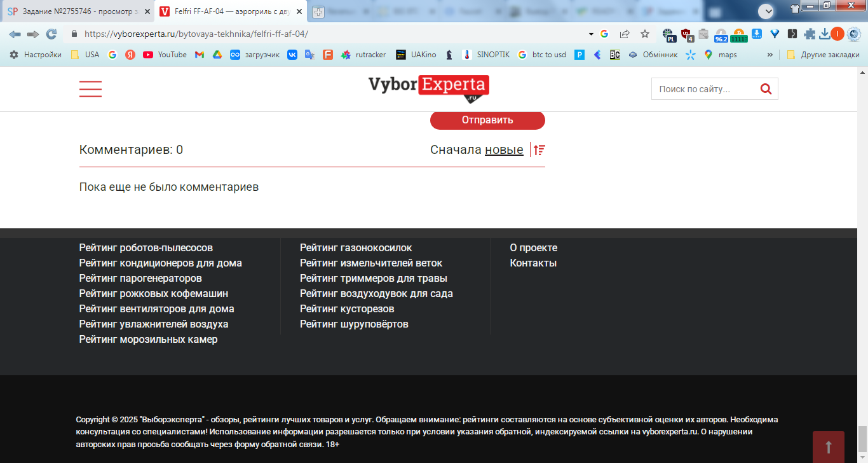Open the Google Drive bookmark icon

pyautogui.click(x=217, y=55)
